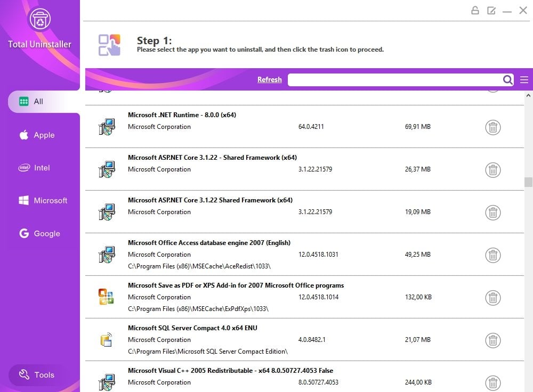Screen dimensions: 533x392
Task: Click the lock icon in title bar
Action: click(475, 10)
